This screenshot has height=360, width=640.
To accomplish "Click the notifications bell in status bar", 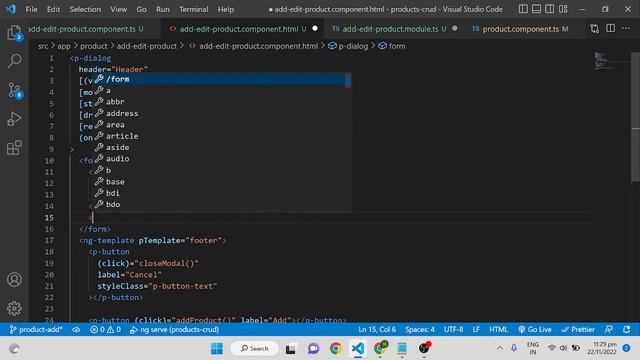I will click(x=627, y=329).
